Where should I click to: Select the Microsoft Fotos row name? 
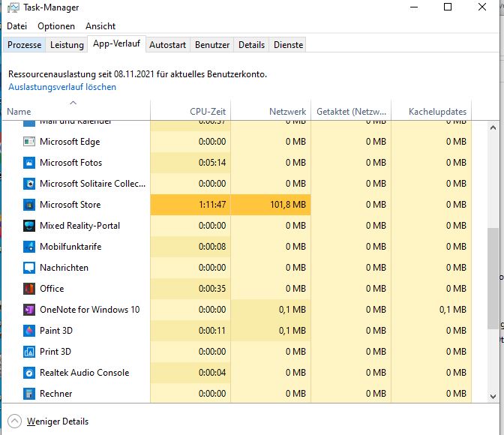pyautogui.click(x=70, y=163)
